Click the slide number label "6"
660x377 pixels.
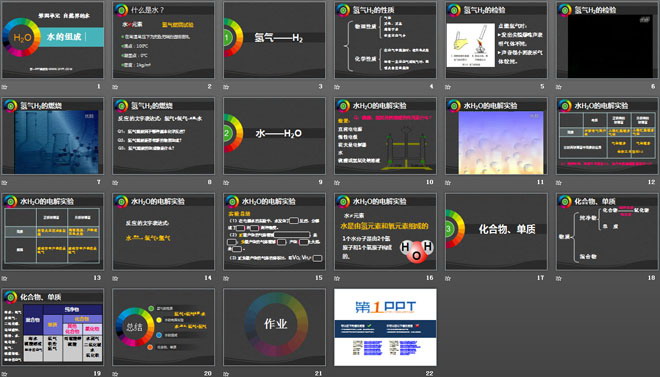coord(653,86)
